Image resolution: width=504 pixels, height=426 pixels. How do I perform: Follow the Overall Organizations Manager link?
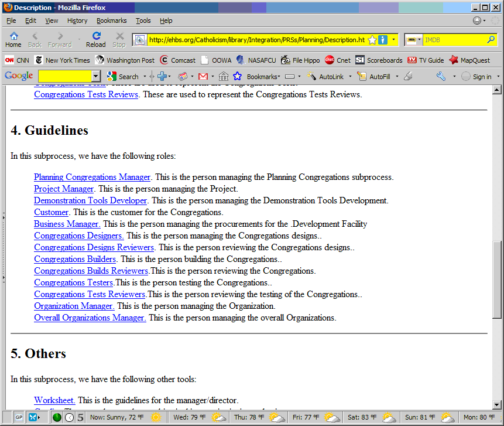[x=90, y=318]
